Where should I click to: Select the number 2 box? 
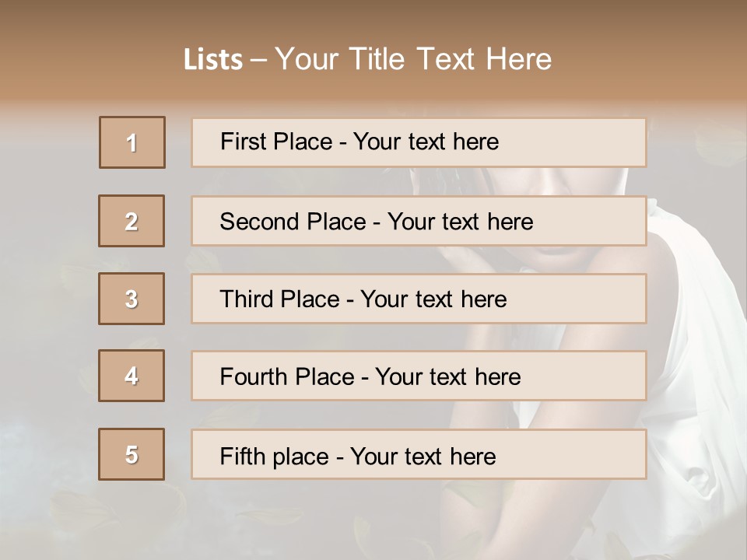point(132,221)
